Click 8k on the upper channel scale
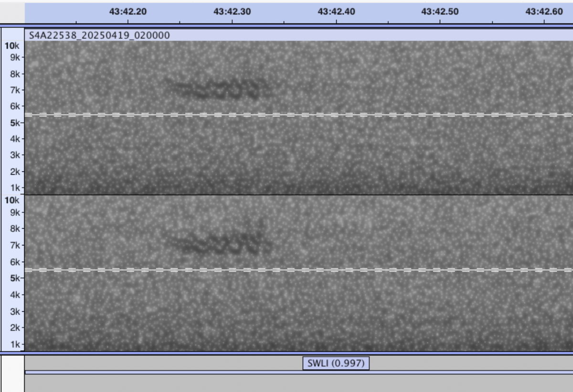Screen dimensions: 573x392 pos(14,74)
